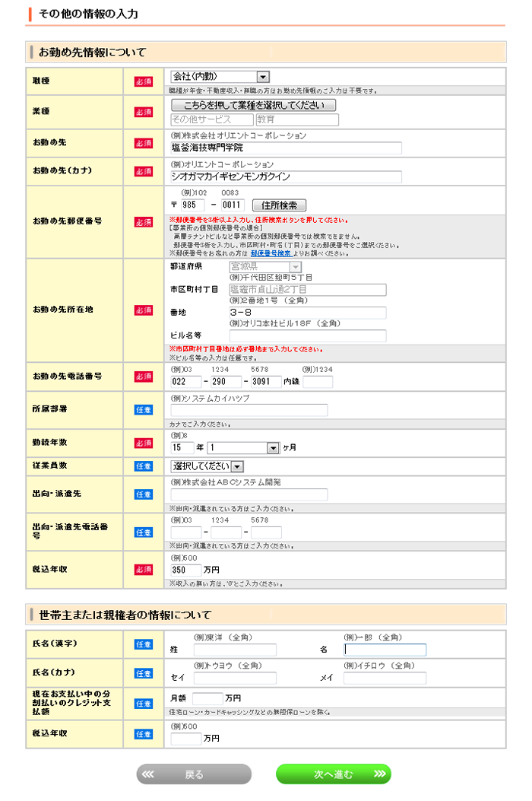Click the 出向・派遣先 company field

pos(249,494)
